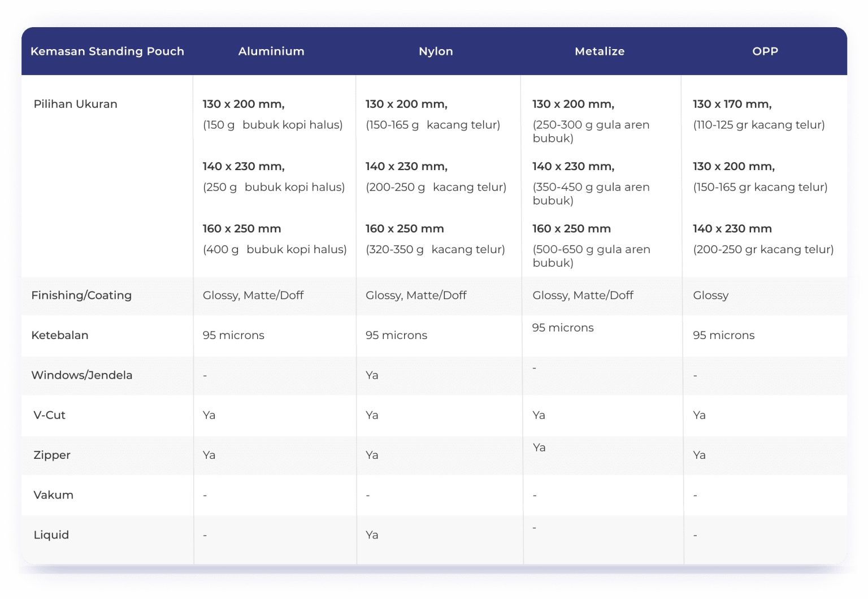Viewport: 868px width, 599px height.
Task: Click the Finishing/Coating row label
Action: coord(81,295)
